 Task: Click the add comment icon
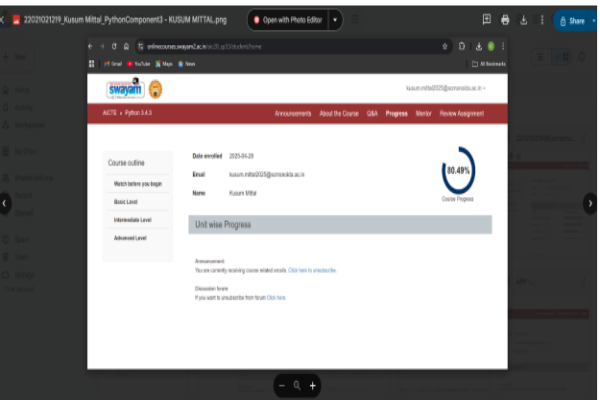pos(486,20)
